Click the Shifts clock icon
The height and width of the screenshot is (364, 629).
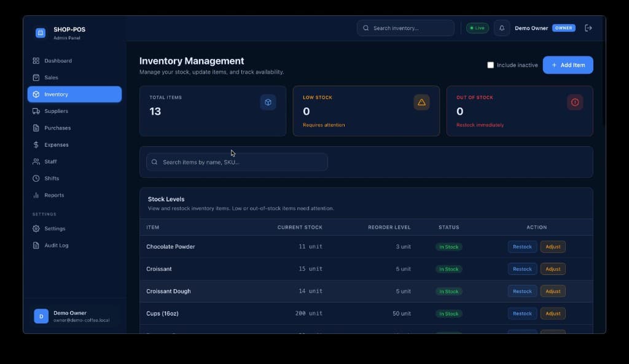point(36,179)
